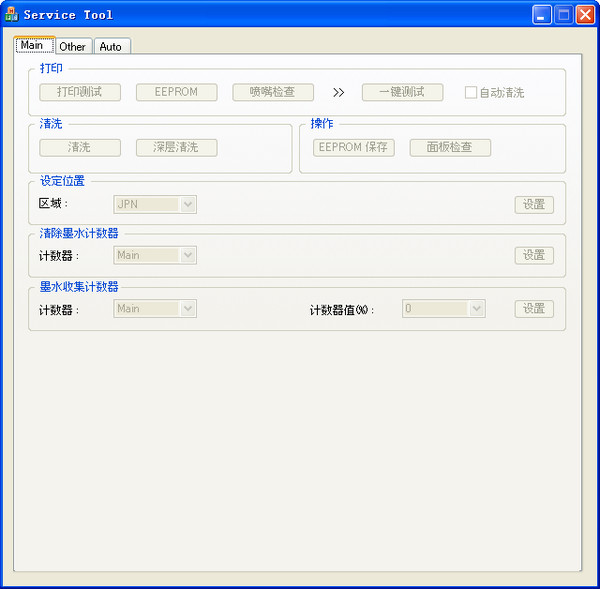Viewport: 600px width, 589px height.
Task: Enable the 自动清洗 checkbox
Action: coord(471,93)
